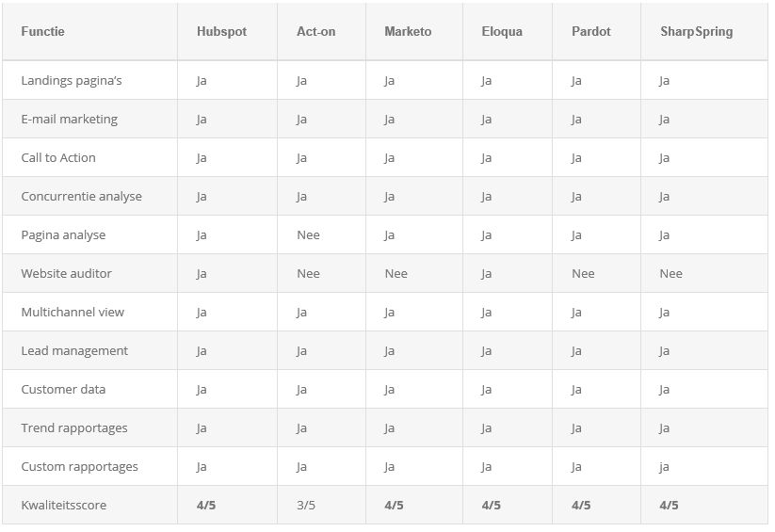This screenshot has height=532, width=775.
Task: Select the Hubspot column header
Action: pyautogui.click(x=221, y=31)
